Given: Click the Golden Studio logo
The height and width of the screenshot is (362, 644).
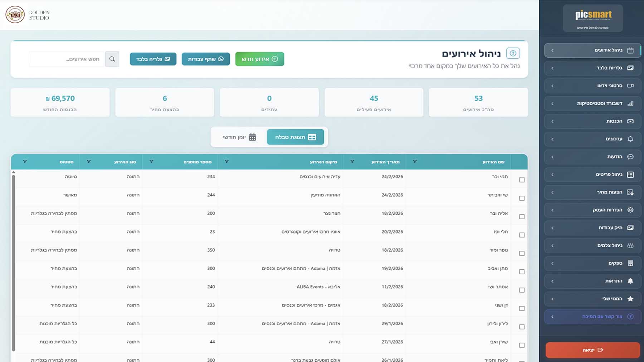Looking at the screenshot, I should click(28, 15).
